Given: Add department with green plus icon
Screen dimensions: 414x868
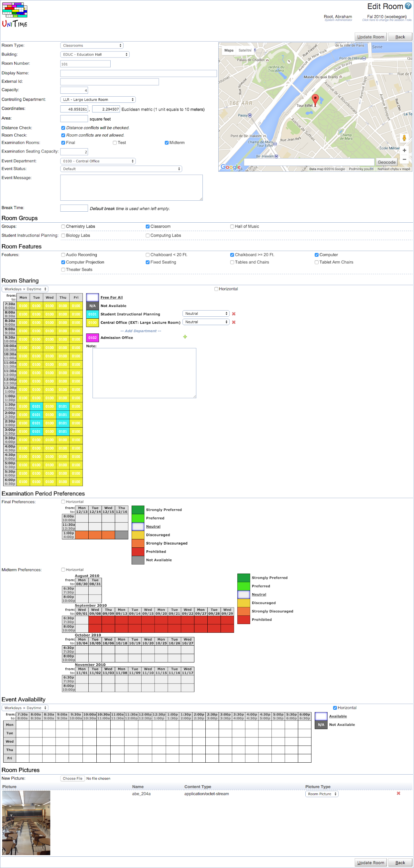Looking at the screenshot, I should click(185, 337).
